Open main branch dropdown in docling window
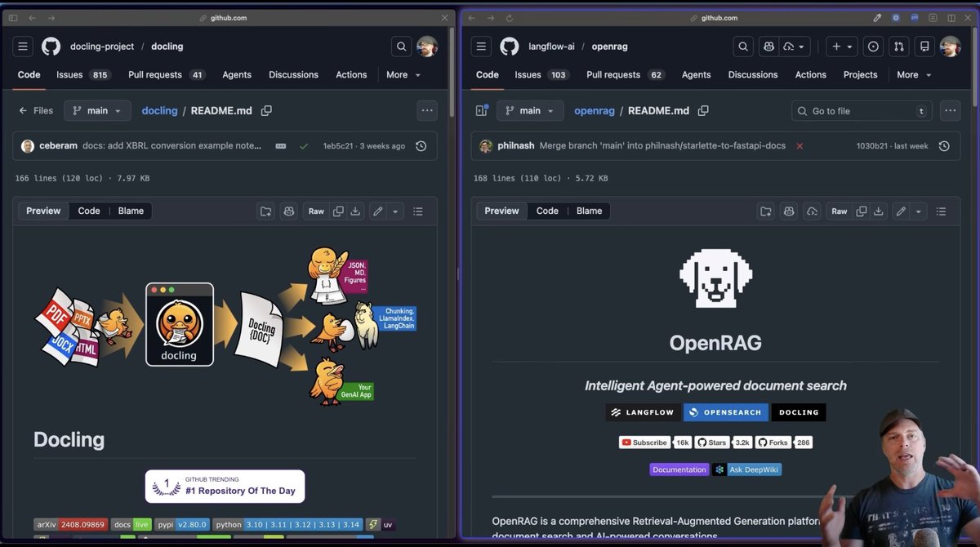This screenshot has width=980, height=547. [97, 110]
